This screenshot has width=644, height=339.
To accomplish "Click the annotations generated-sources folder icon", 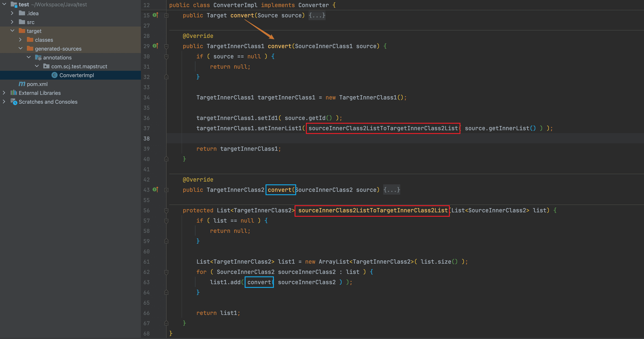I will pyautogui.click(x=38, y=58).
